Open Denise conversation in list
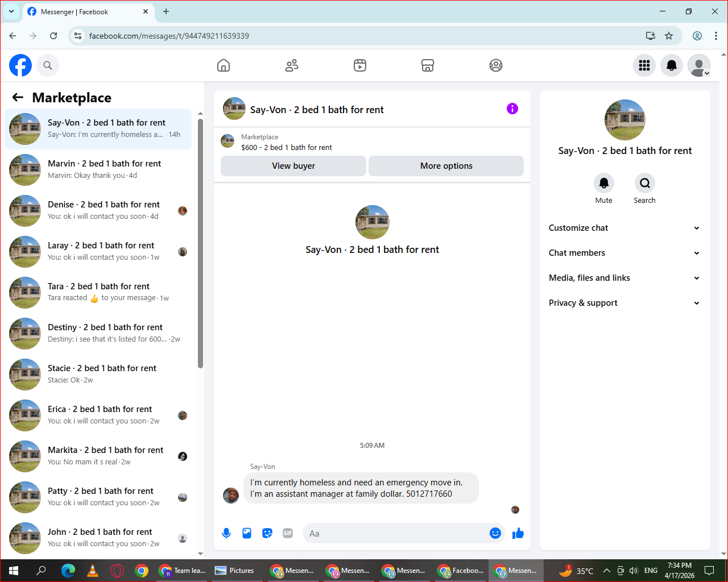 98,211
